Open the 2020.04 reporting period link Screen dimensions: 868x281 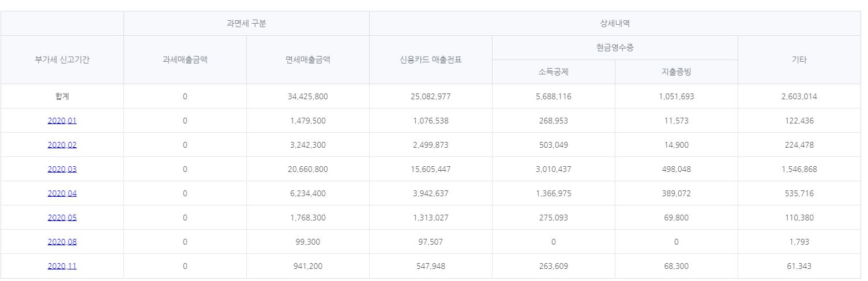click(x=62, y=193)
